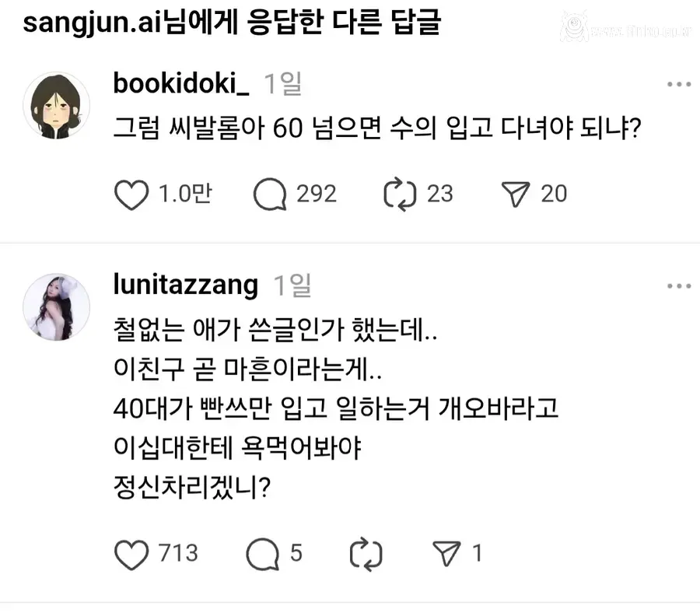Repost bookidoki_'s reply via the repost icon

(401, 194)
